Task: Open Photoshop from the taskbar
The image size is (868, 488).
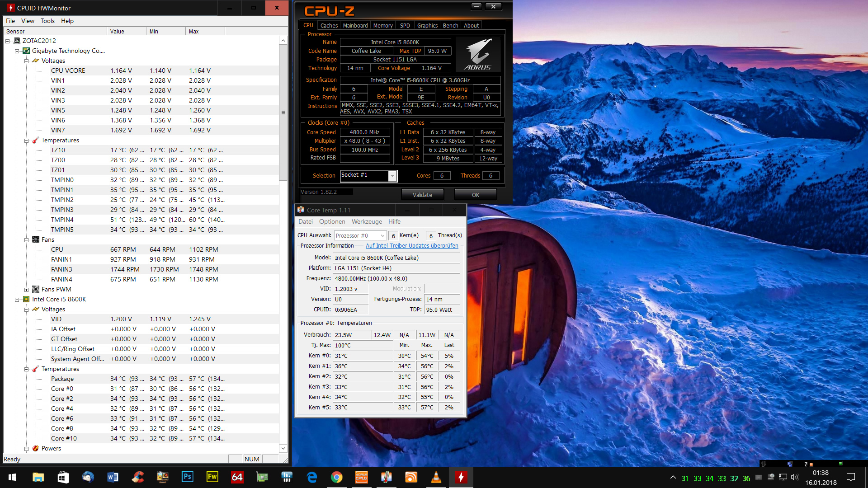Action: tap(187, 477)
